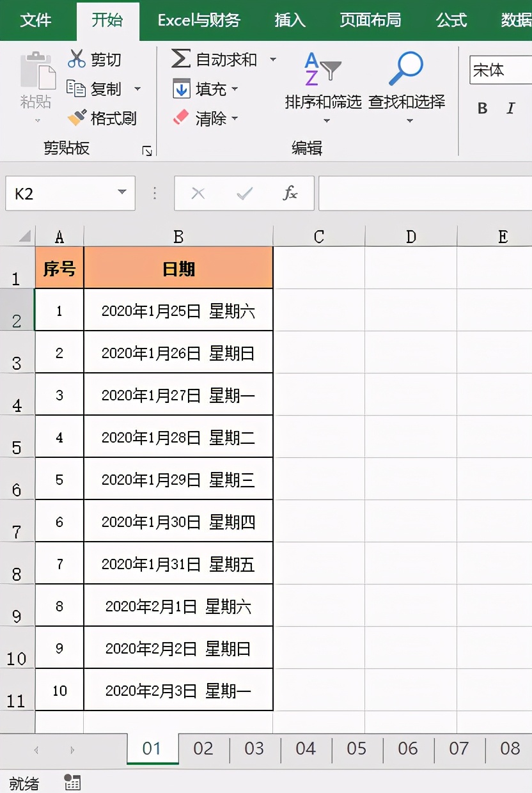Expand the Copy 复制 dropdown arrow
The width and height of the screenshot is (532, 793).
click(x=137, y=89)
